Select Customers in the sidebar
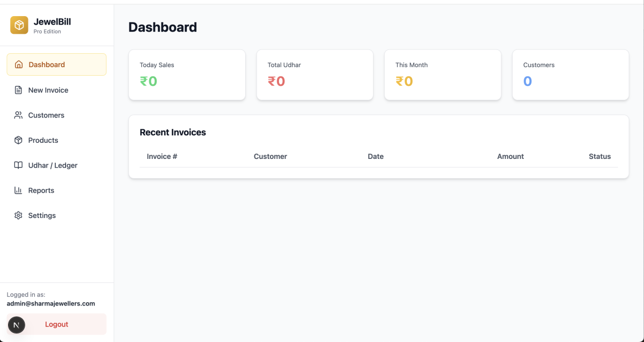The image size is (644, 342). [x=46, y=115]
